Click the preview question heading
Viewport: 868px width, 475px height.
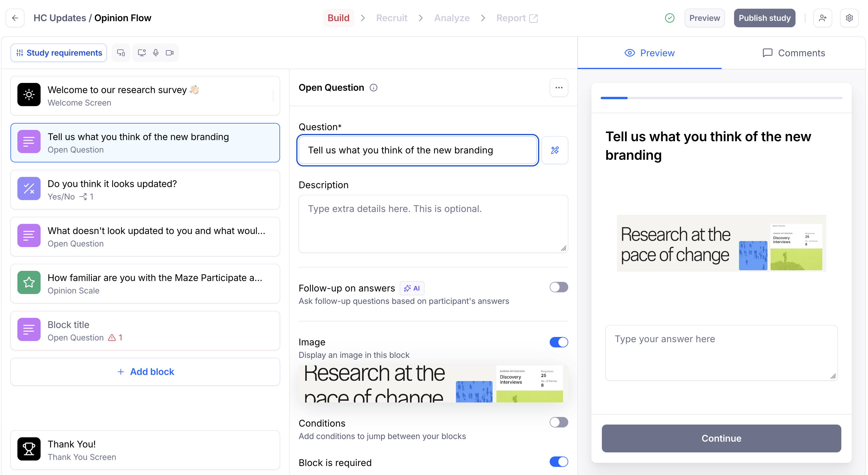coord(708,146)
